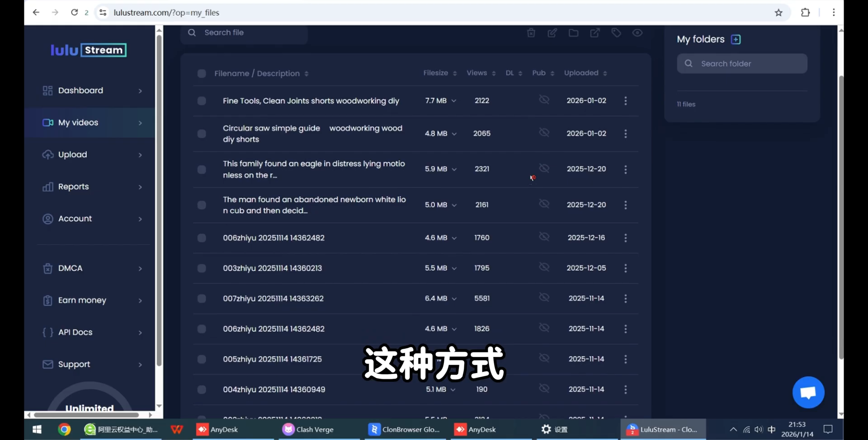Expand the 5.9 MB filesize dropdown
Viewport: 868px width, 440px height.
tap(454, 169)
